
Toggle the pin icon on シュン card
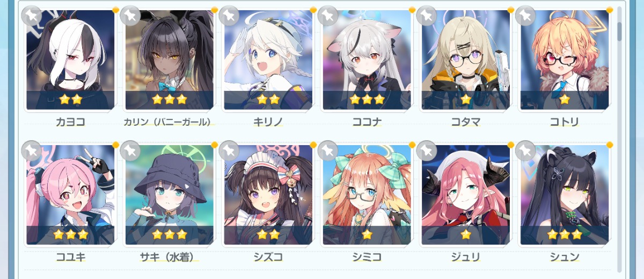[525, 151]
